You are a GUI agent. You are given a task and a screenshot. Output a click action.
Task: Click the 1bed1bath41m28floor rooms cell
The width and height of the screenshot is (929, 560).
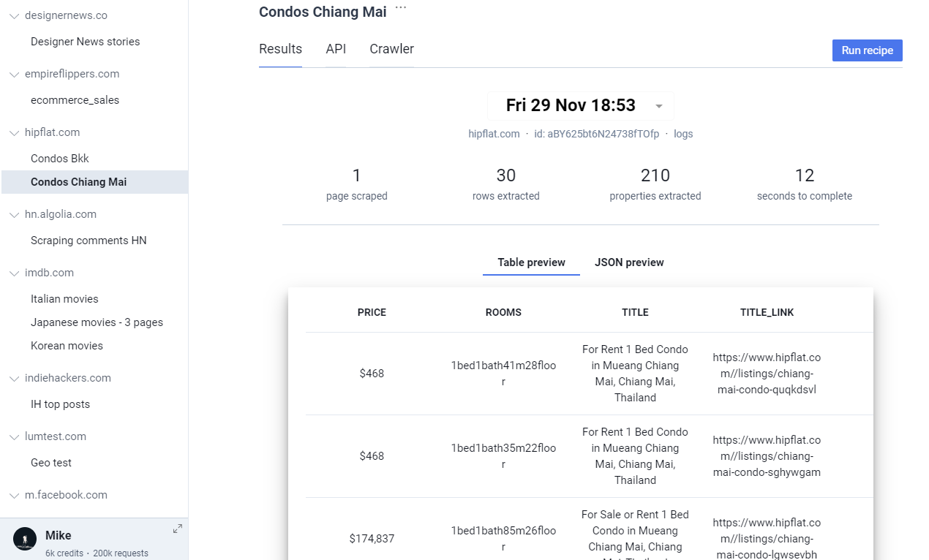[503, 374]
